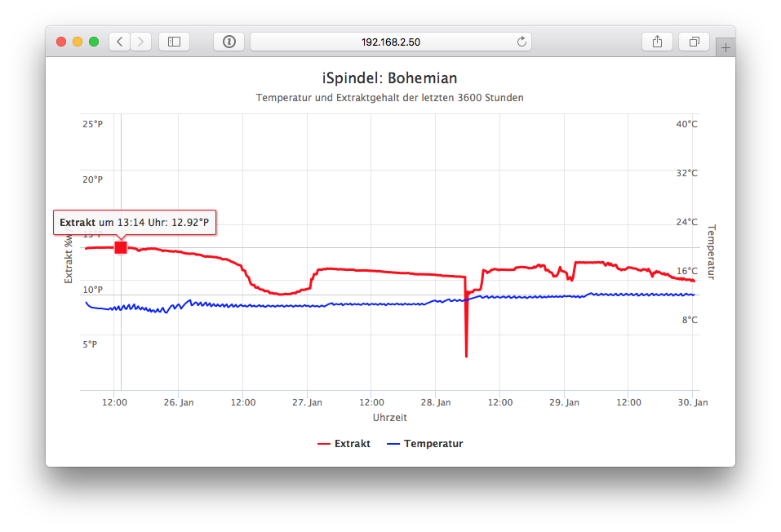This screenshot has width=781, height=532.
Task: Click the 192.168.2.50 address bar
Action: coord(390,42)
